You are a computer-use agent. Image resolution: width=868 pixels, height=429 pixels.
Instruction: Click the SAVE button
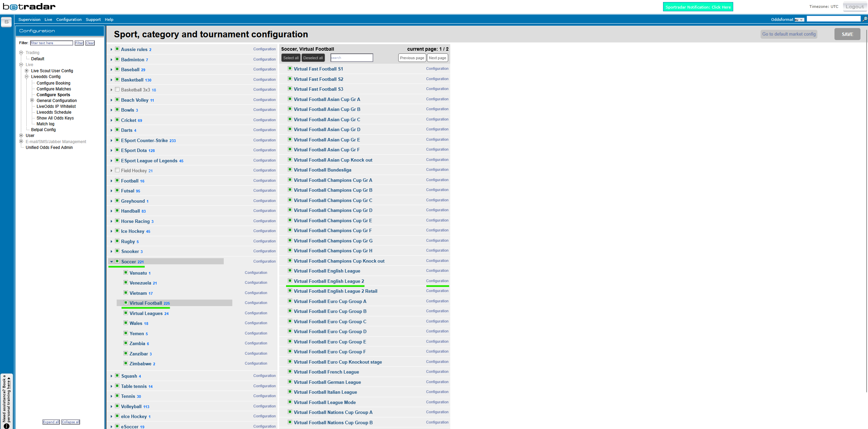click(847, 34)
